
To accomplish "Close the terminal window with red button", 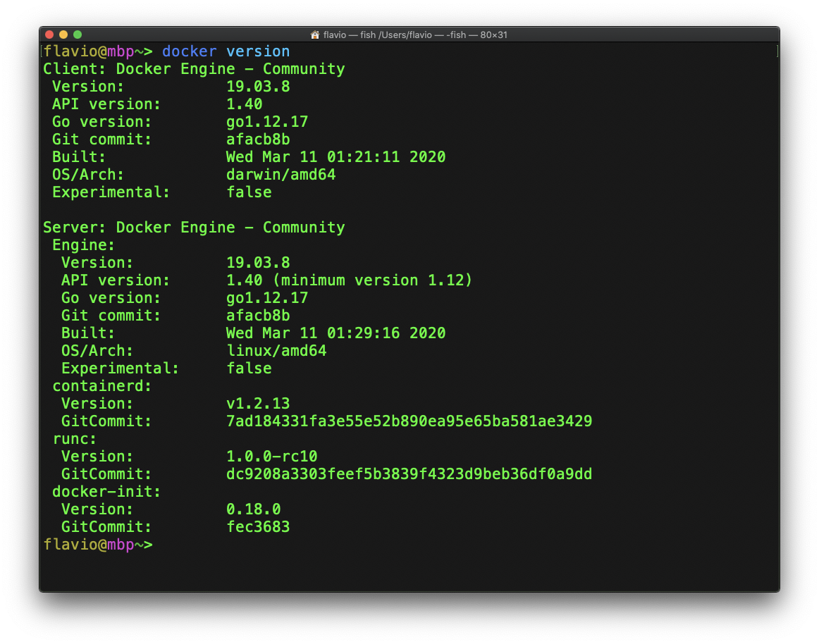I will pos(49,35).
